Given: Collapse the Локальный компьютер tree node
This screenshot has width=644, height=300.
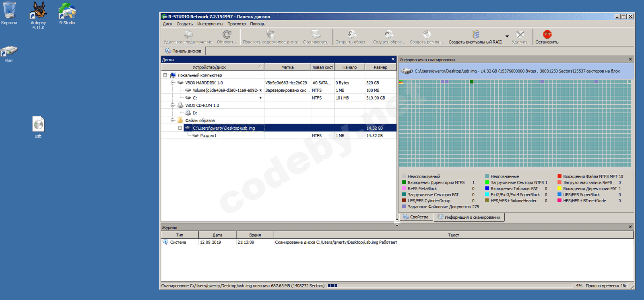Looking at the screenshot, I should (x=165, y=75).
